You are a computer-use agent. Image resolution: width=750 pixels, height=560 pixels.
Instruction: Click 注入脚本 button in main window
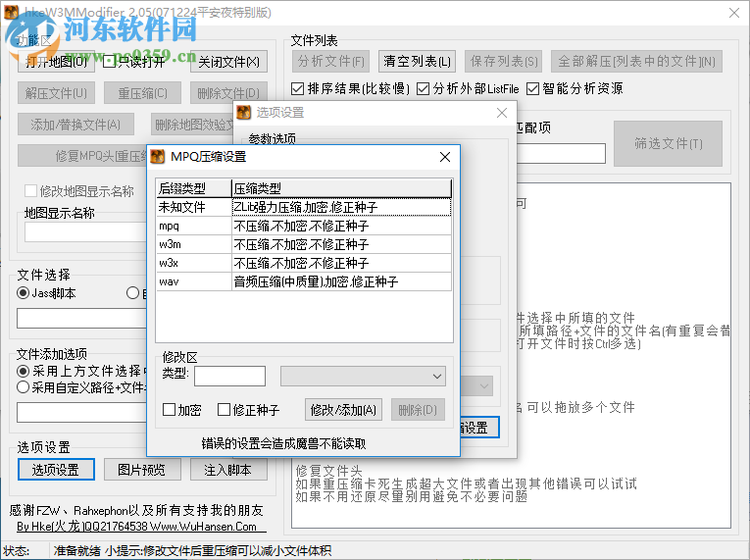click(x=228, y=470)
